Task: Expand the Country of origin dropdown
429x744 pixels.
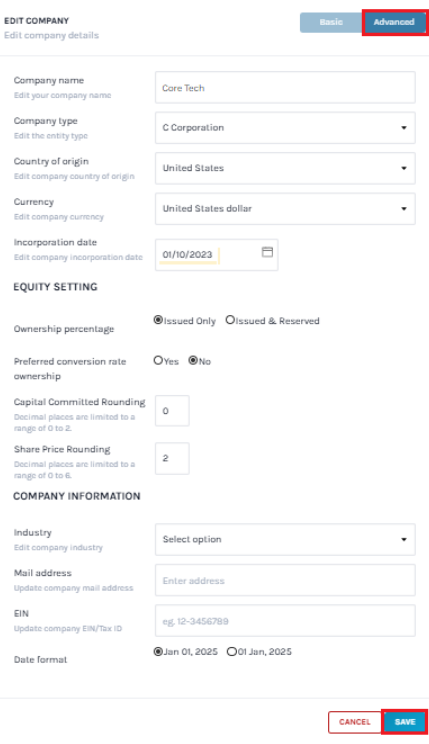Action: (285, 168)
